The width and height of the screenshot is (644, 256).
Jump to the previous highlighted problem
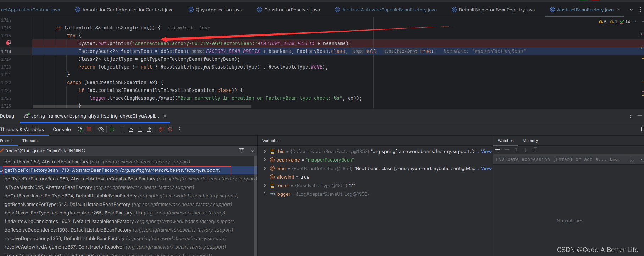[635, 22]
